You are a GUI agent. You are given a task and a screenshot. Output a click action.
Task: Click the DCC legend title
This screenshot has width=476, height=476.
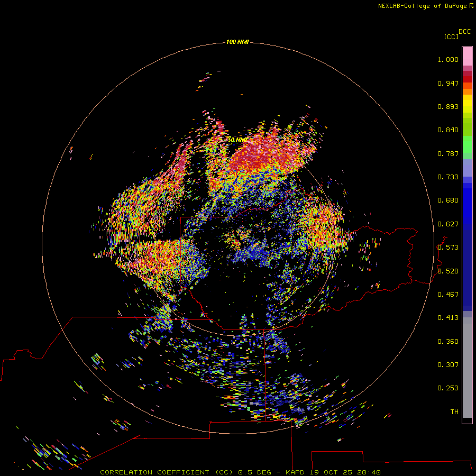coord(464,32)
